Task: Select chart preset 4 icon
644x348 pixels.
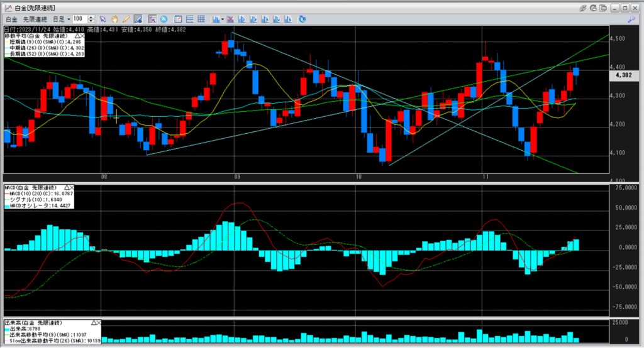Action: click(x=277, y=19)
